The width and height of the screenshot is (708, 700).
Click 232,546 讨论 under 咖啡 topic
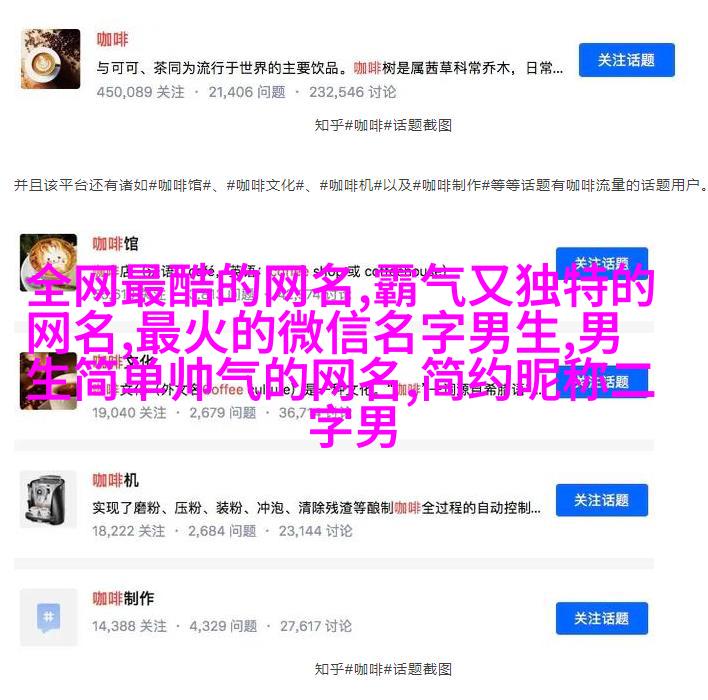tap(353, 92)
